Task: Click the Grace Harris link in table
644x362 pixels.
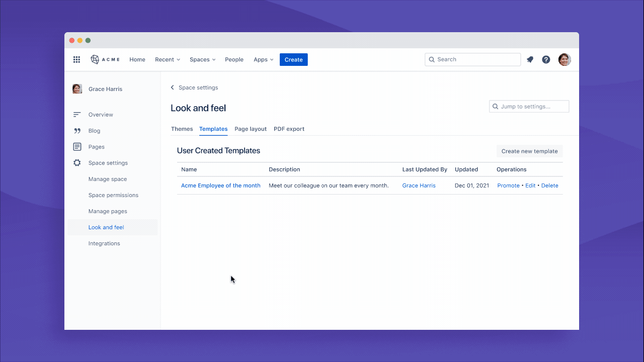Action: pos(419,186)
